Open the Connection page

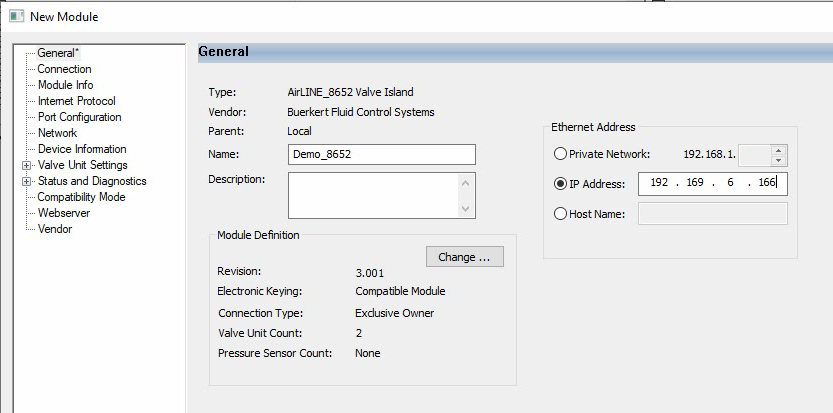tap(64, 69)
